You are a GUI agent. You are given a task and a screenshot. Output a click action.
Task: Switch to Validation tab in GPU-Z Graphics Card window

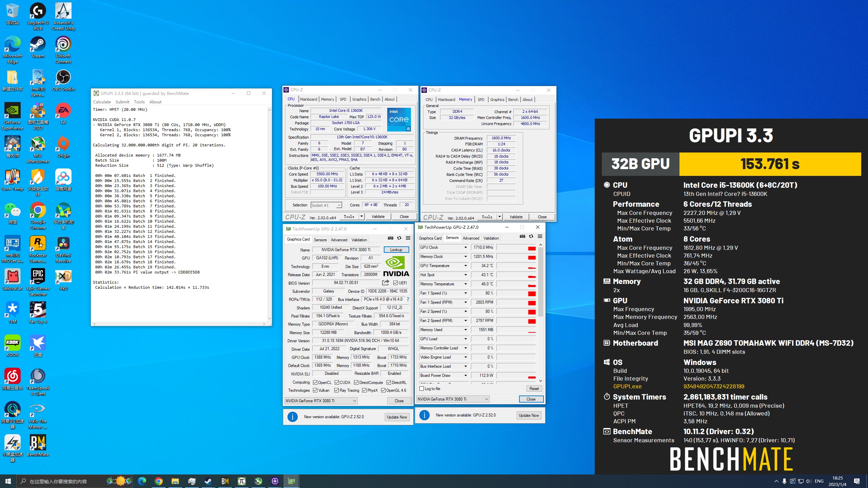(x=359, y=240)
